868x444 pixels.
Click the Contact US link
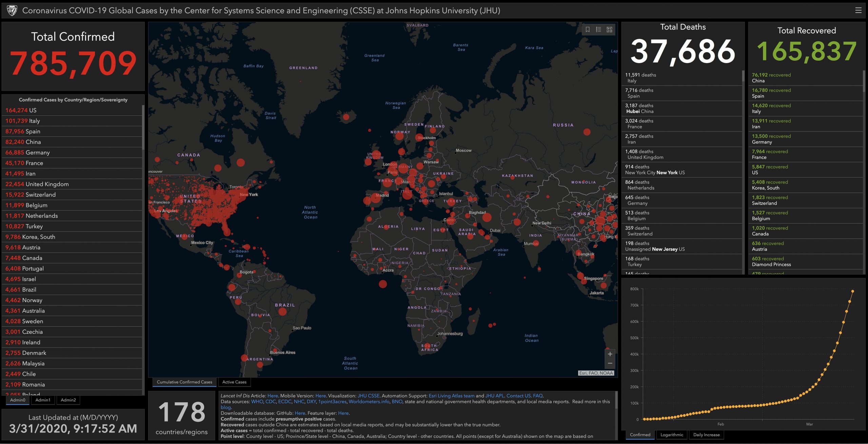(x=518, y=396)
